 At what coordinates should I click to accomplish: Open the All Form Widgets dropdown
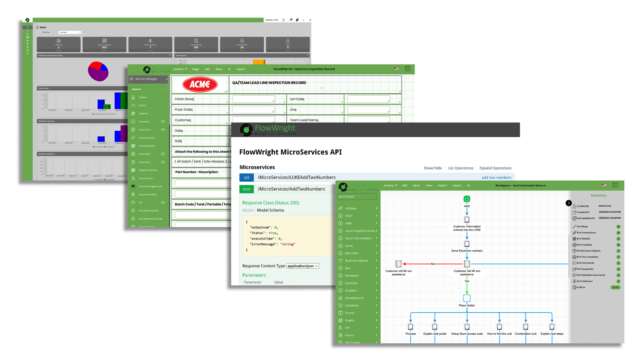149,79
